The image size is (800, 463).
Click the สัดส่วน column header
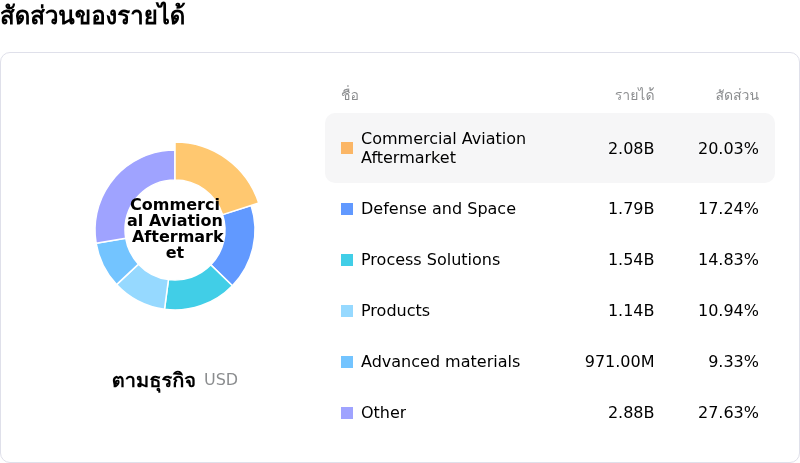737,95
